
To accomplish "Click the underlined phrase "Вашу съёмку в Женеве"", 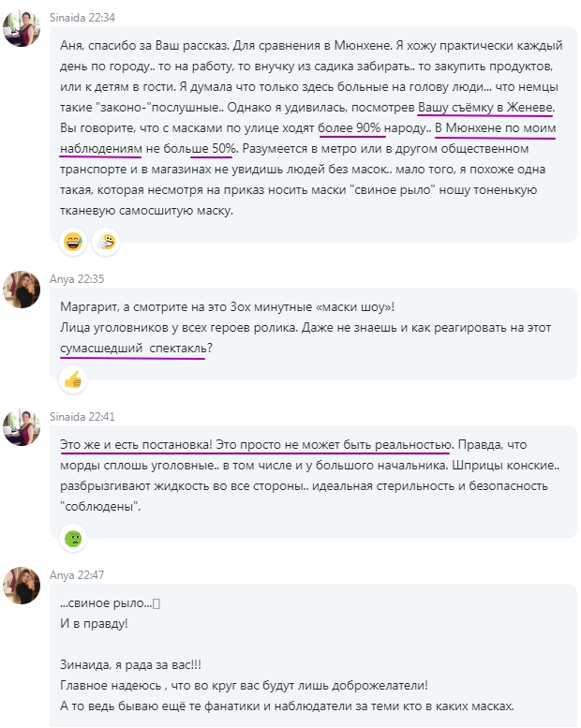I will pyautogui.click(x=486, y=107).
